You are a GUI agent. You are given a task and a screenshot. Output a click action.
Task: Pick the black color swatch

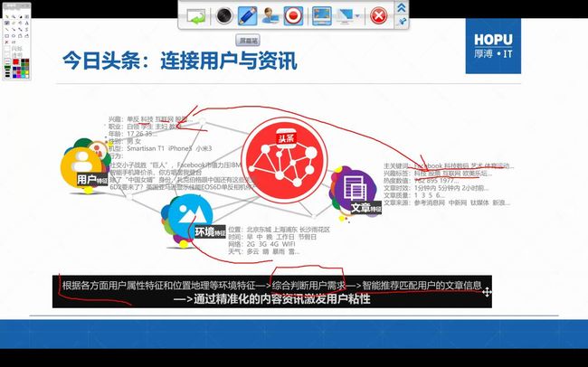point(23,61)
